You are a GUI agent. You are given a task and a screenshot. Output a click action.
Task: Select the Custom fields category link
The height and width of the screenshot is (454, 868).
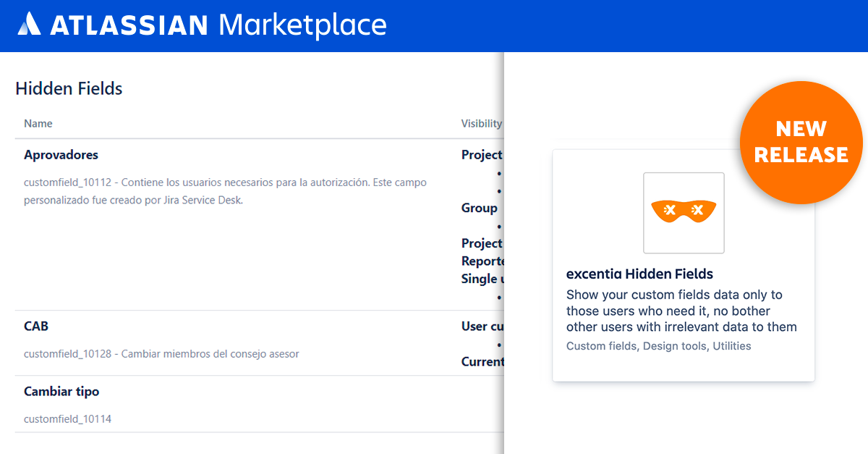coord(601,346)
